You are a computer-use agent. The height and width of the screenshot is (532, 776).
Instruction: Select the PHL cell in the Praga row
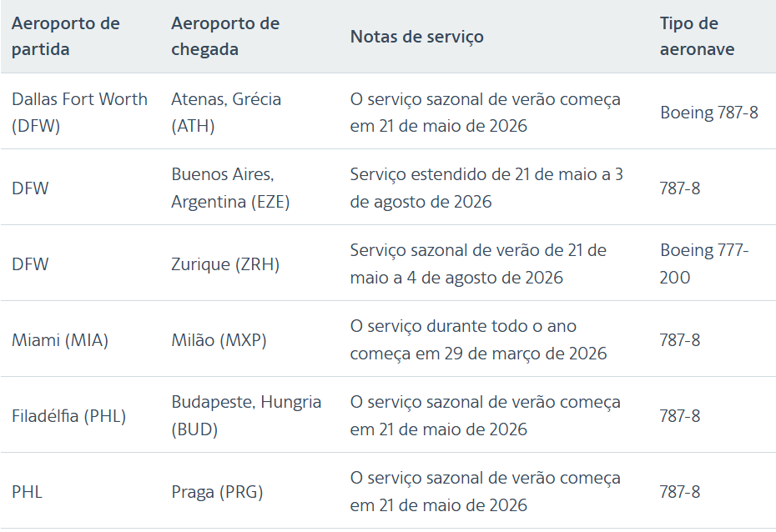click(x=27, y=492)
